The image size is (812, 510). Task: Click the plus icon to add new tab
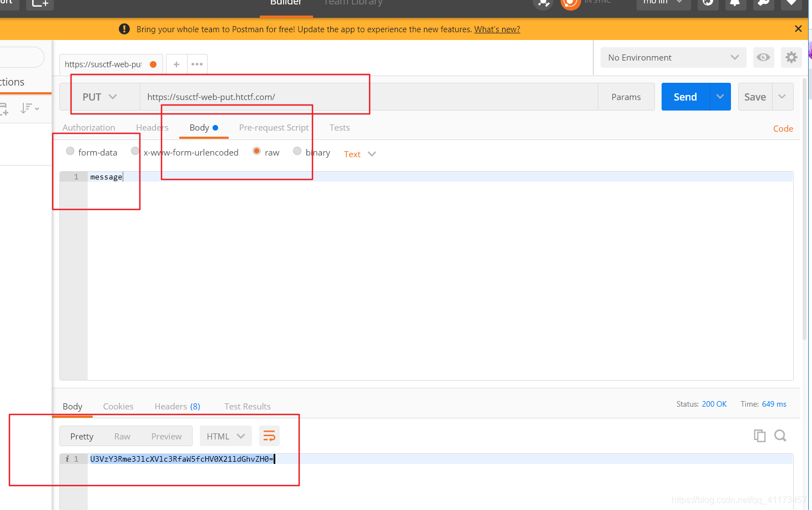(176, 64)
